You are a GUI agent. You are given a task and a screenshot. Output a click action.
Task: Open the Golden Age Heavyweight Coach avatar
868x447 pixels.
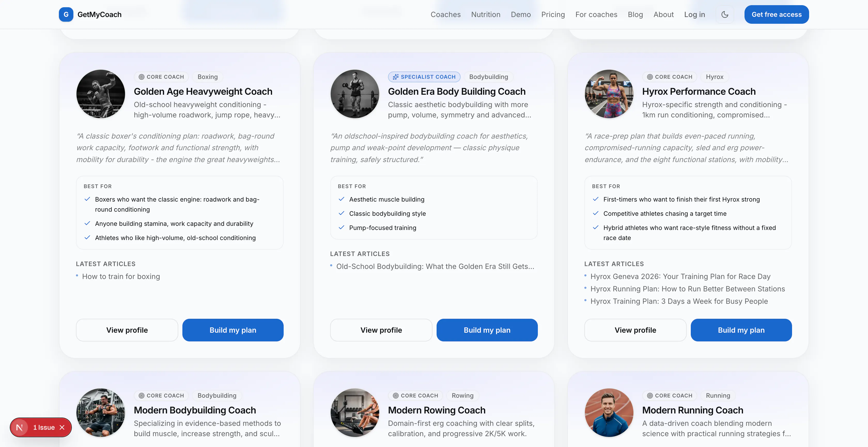tap(101, 94)
